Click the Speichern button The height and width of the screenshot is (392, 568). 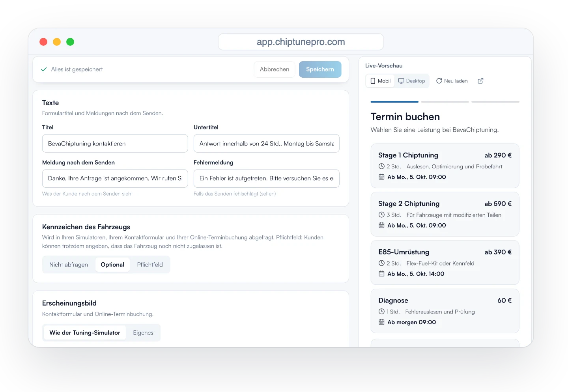point(320,69)
